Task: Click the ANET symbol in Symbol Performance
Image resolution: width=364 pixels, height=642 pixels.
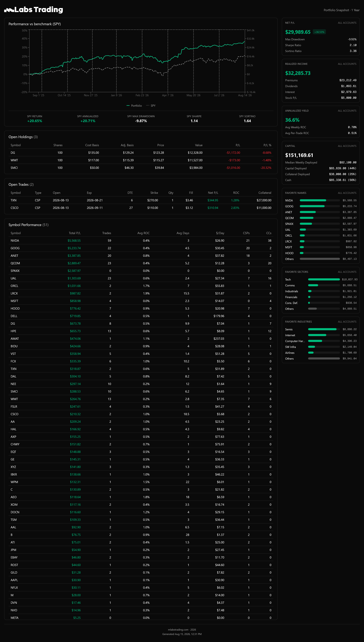Action: (x=15, y=256)
